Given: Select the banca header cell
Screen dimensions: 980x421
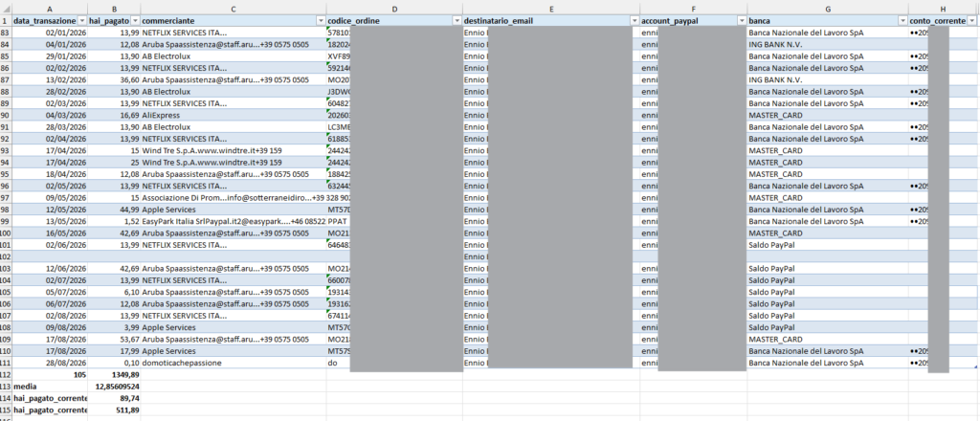Looking at the screenshot, I should 828,21.
